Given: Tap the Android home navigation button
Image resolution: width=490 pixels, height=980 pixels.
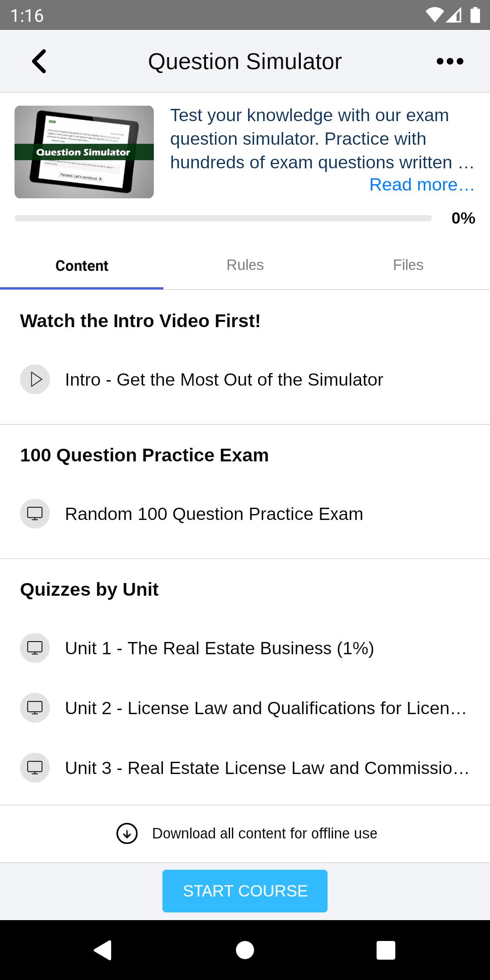Looking at the screenshot, I should 245,950.
